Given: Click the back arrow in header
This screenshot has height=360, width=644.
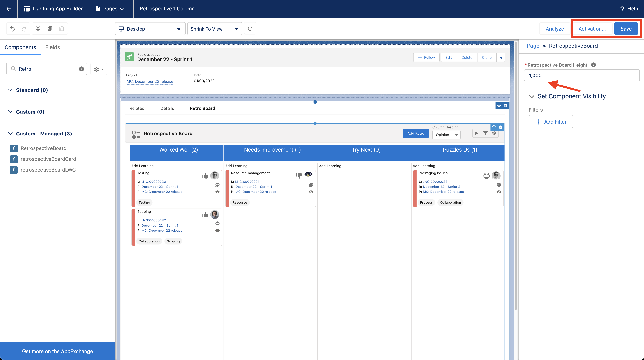Looking at the screenshot, I should (9, 9).
